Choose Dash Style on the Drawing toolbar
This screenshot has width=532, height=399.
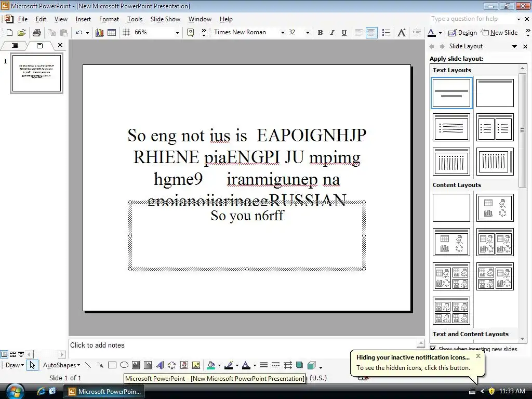click(x=276, y=365)
